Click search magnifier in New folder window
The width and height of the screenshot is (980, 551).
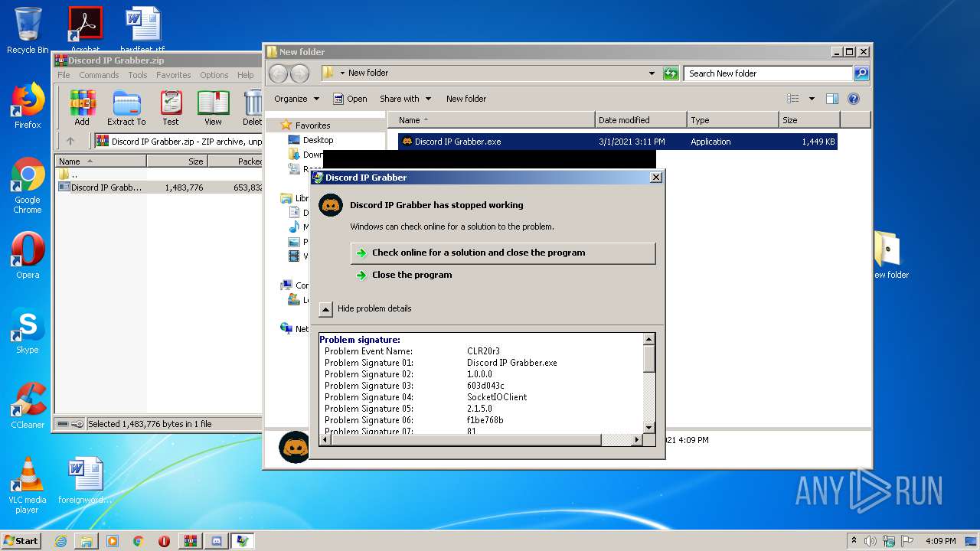point(861,73)
